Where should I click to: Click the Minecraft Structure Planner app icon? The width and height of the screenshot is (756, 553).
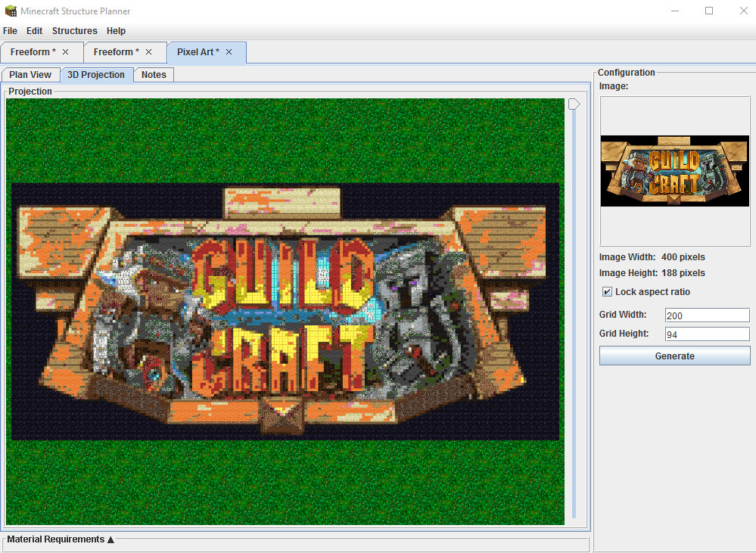11,11
